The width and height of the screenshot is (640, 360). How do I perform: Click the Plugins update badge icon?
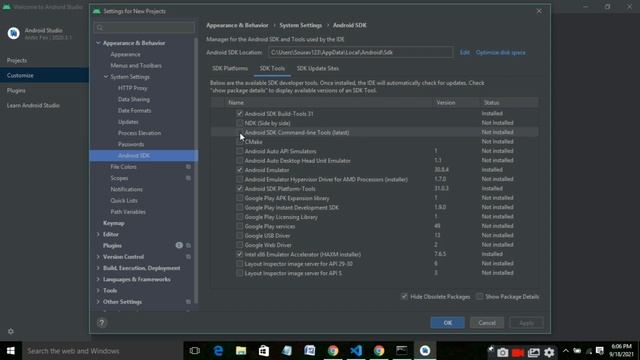tap(179, 245)
